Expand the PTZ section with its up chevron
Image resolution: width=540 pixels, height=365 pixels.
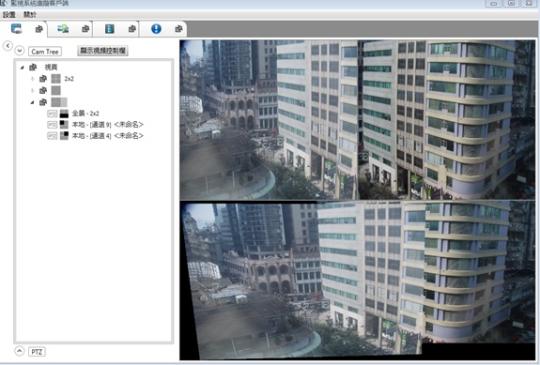point(20,351)
